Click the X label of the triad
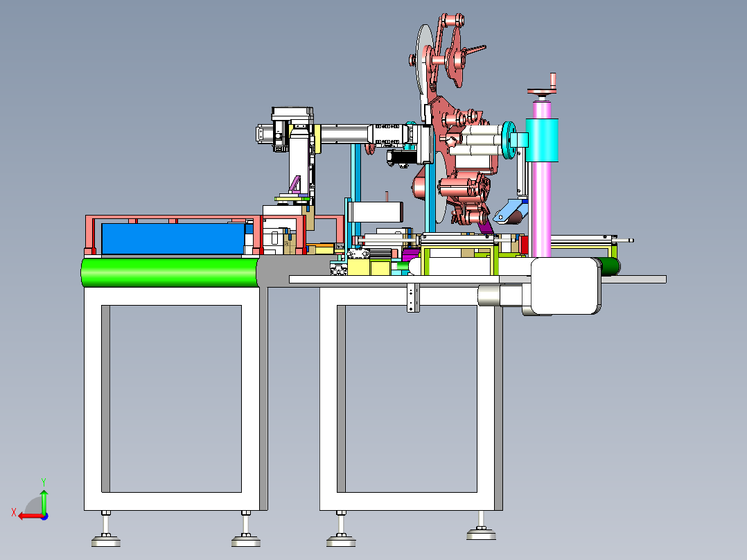This screenshot has width=747, height=560. (14, 513)
